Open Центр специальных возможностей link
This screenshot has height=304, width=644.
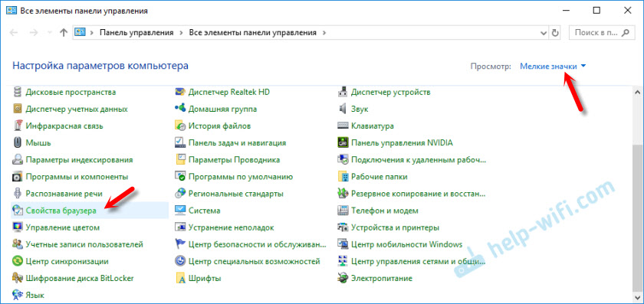[254, 261]
